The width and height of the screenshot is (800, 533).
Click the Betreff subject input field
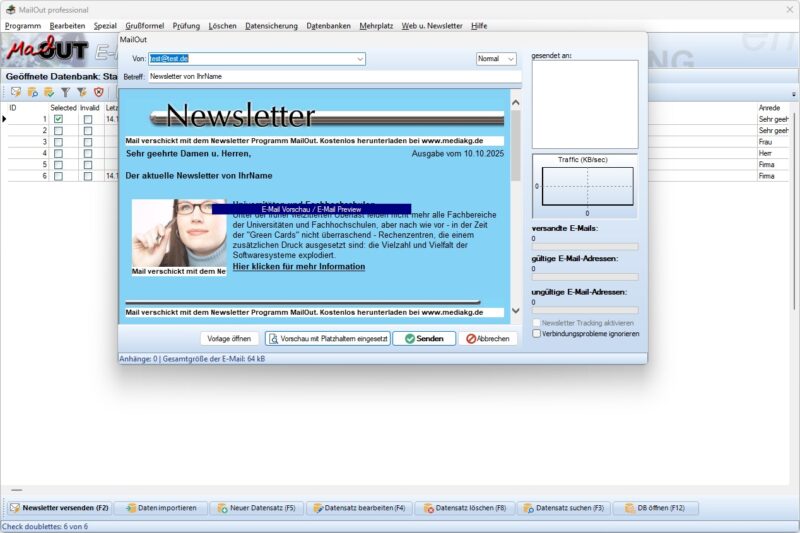(335, 77)
